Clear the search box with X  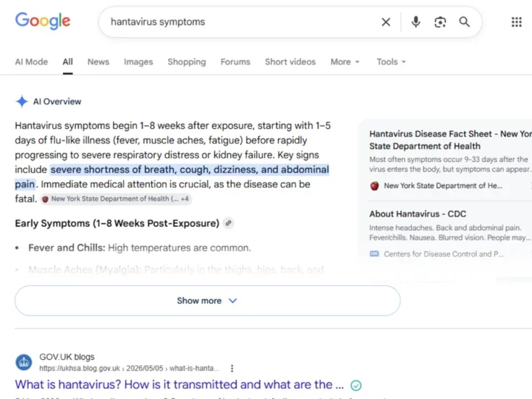pos(386,22)
